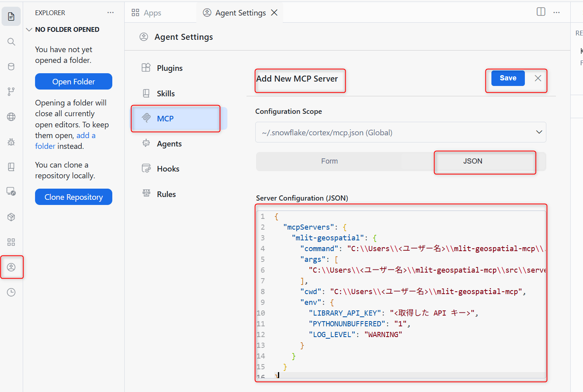Viewport: 583px width, 392px height.
Task: Collapse the NO FOLDER OPENED section
Action: pos(63,29)
